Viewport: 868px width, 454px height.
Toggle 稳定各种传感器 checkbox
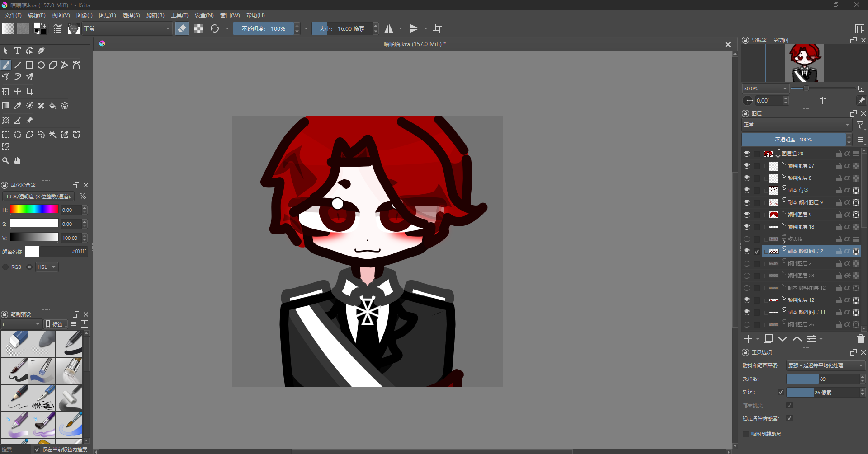pos(789,418)
